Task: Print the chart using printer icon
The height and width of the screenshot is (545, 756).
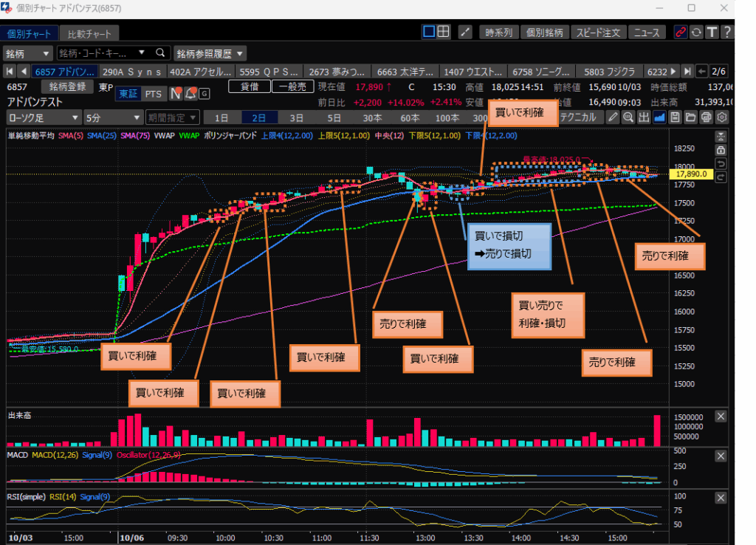Action: (707, 117)
